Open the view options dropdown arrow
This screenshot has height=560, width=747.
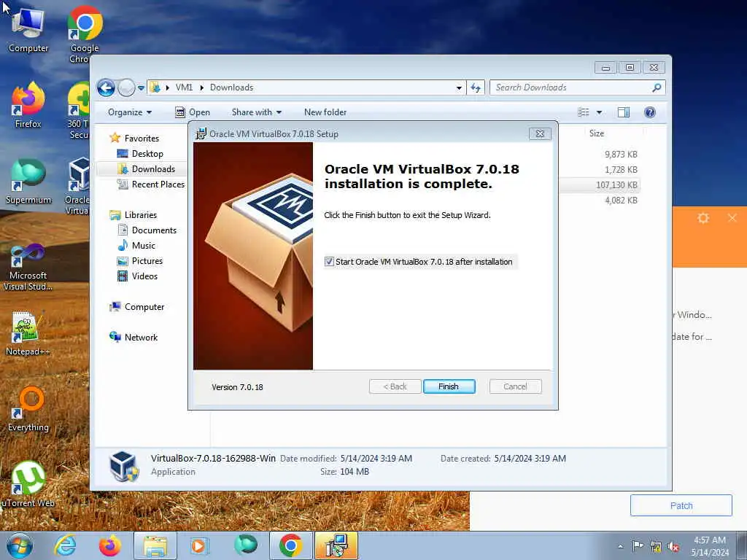600,112
